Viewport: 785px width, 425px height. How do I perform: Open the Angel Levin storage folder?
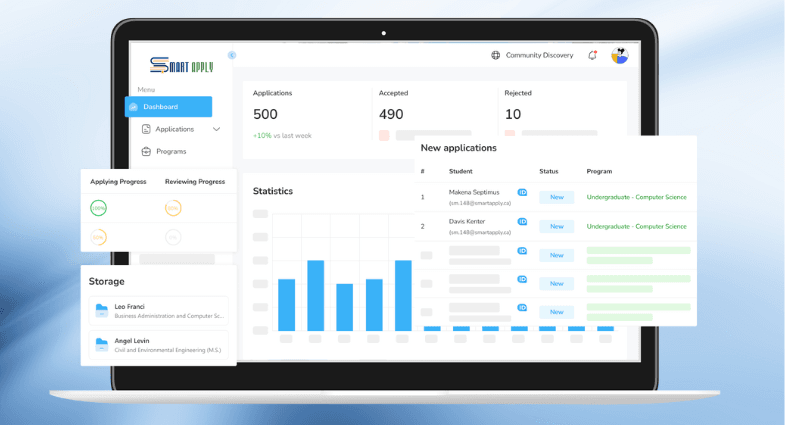tap(159, 345)
